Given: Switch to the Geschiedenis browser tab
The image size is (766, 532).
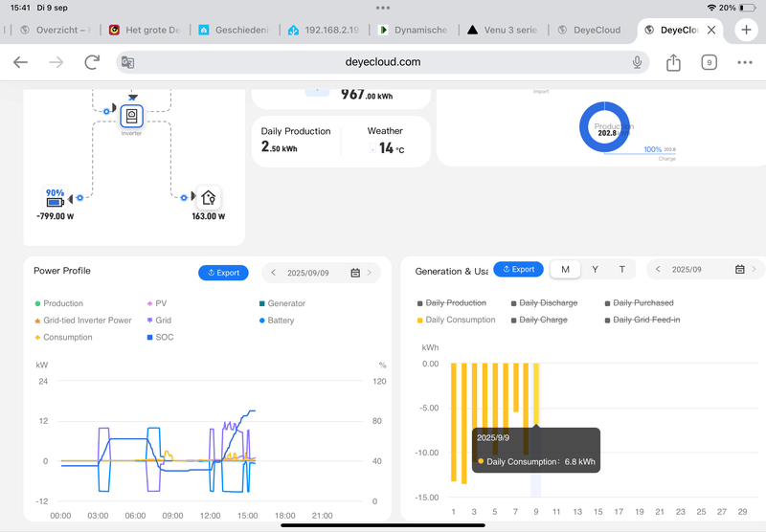Looking at the screenshot, I should [x=235, y=30].
